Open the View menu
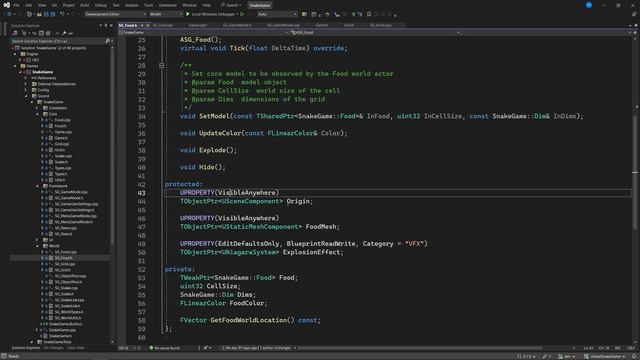Image resolution: width=640 pixels, height=360 pixels. tap(42, 5)
